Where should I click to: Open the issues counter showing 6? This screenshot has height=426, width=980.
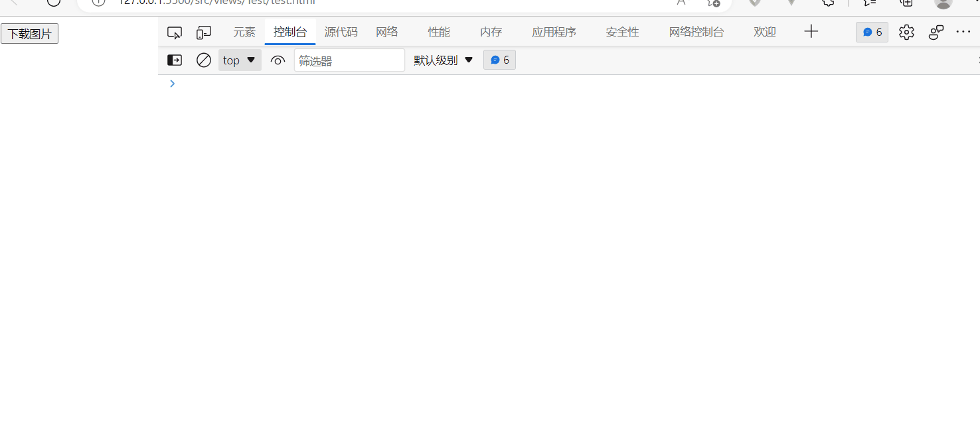coord(871,32)
